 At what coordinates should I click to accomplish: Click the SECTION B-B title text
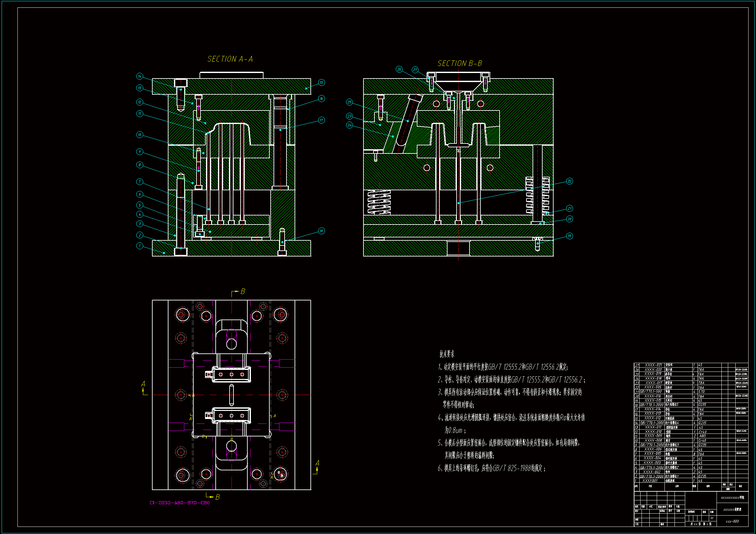coord(459,64)
